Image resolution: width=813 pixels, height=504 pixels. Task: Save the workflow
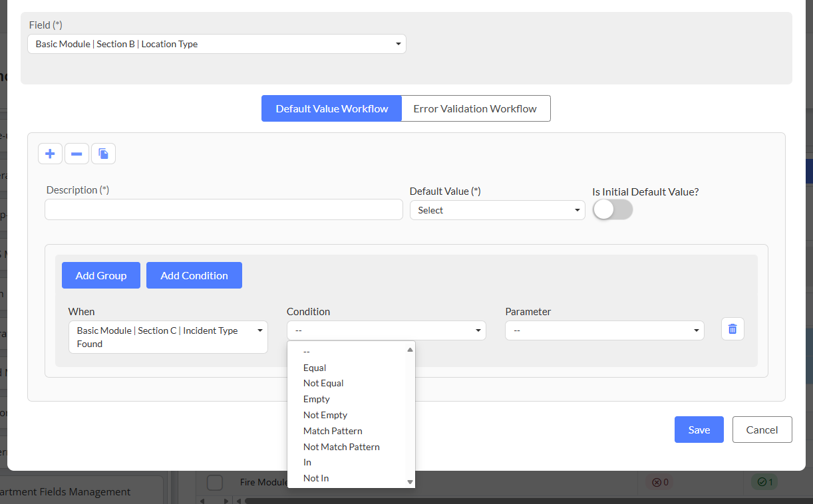(x=699, y=430)
